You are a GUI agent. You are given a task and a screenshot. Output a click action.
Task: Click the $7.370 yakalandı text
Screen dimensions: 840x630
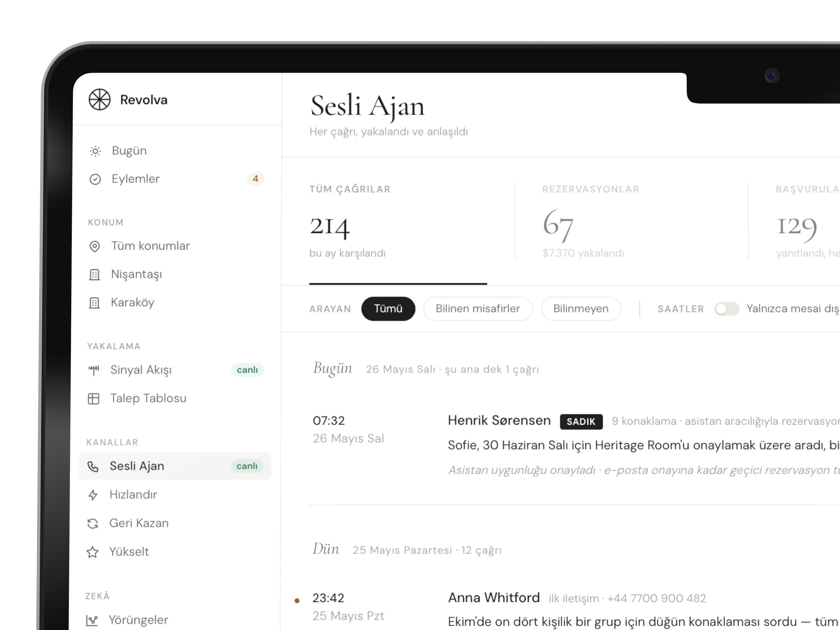click(583, 253)
